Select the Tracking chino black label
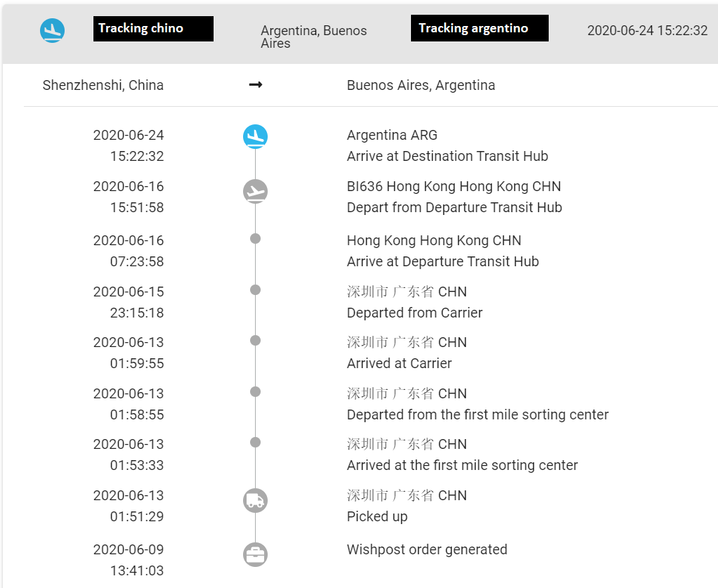 point(153,29)
